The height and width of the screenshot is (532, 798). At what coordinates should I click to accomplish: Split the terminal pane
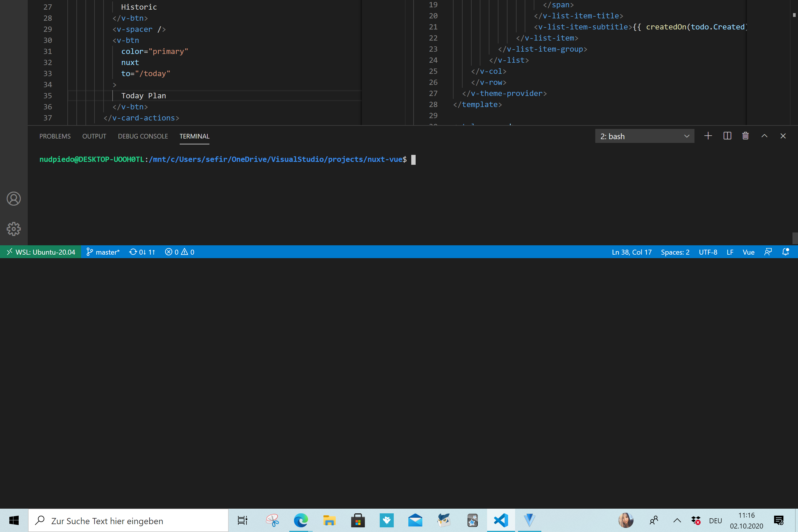click(727, 136)
